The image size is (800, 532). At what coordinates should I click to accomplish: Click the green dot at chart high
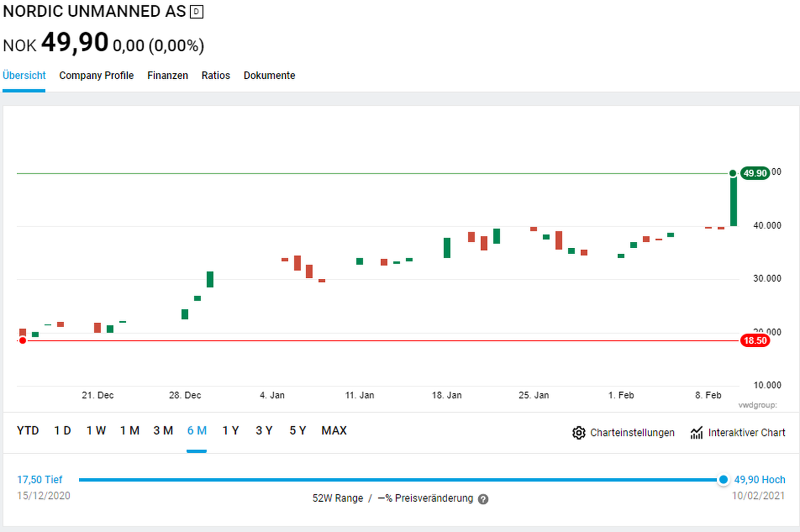pyautogui.click(x=733, y=173)
